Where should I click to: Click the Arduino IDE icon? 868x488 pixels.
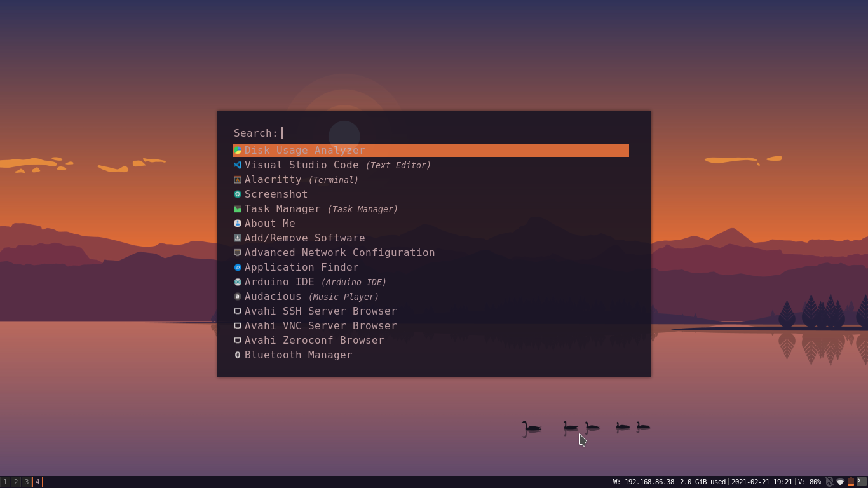point(238,282)
